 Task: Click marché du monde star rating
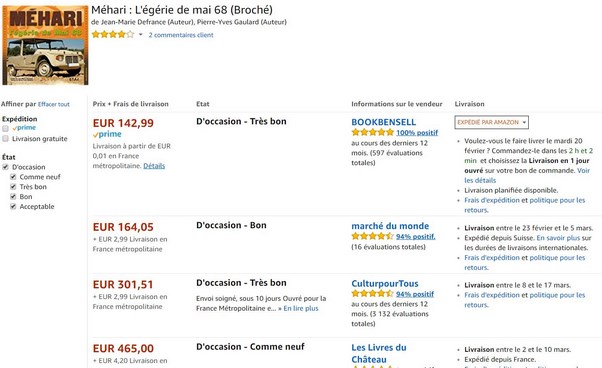[372, 236]
